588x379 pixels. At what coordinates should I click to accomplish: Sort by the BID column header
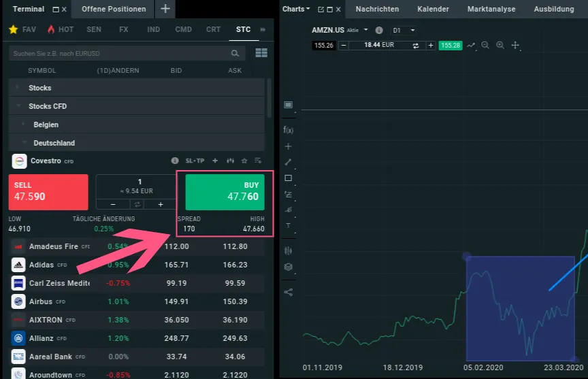coord(176,71)
